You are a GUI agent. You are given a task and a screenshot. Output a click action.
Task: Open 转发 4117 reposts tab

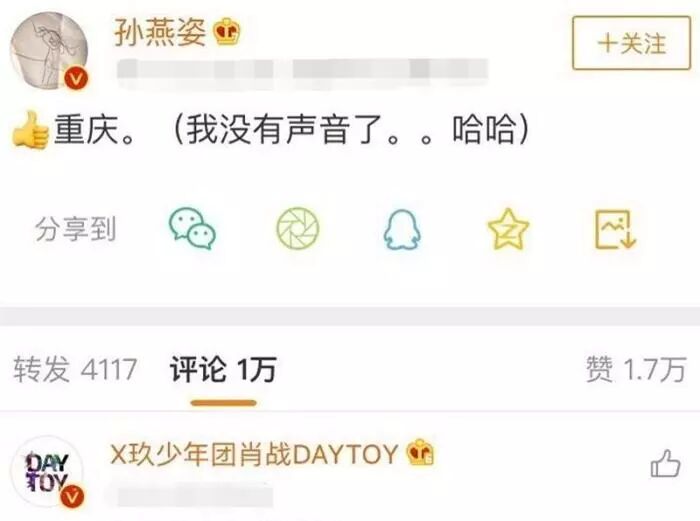[x=75, y=369]
